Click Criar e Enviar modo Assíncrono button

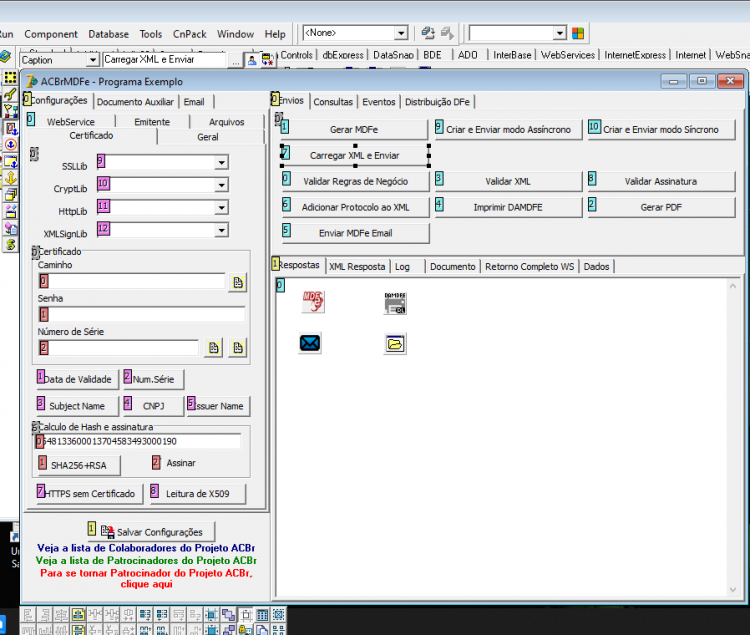(508, 130)
